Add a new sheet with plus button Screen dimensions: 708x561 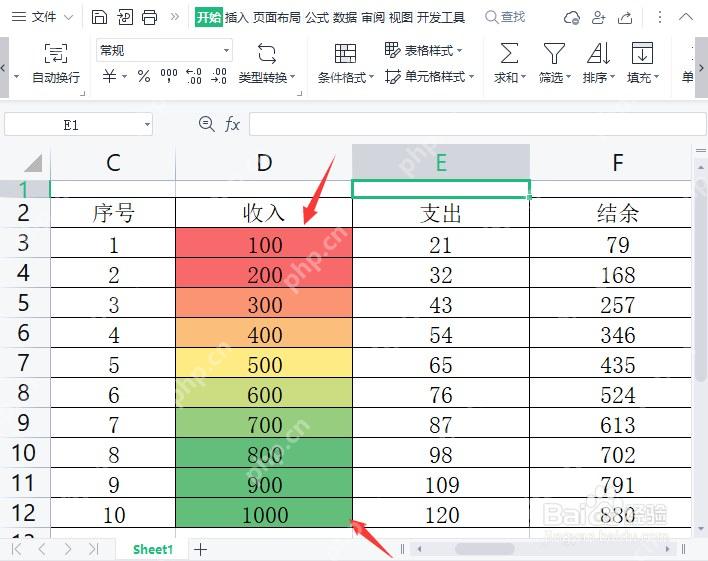tap(200, 550)
